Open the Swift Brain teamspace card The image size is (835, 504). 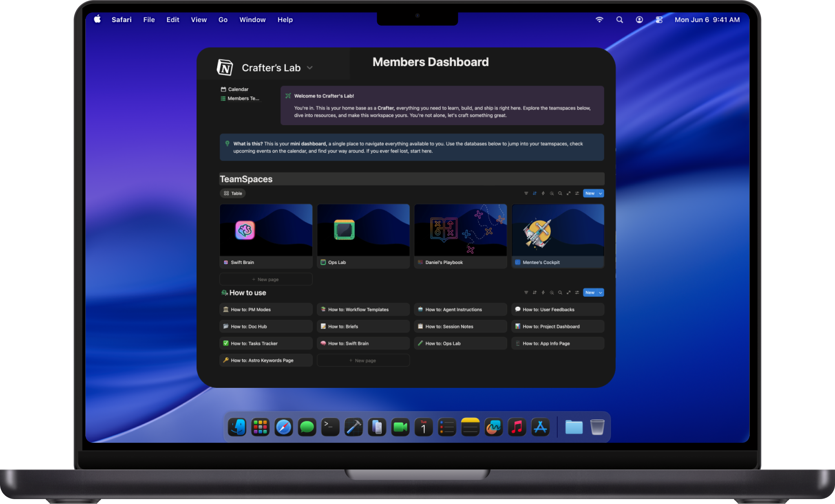[266, 236]
